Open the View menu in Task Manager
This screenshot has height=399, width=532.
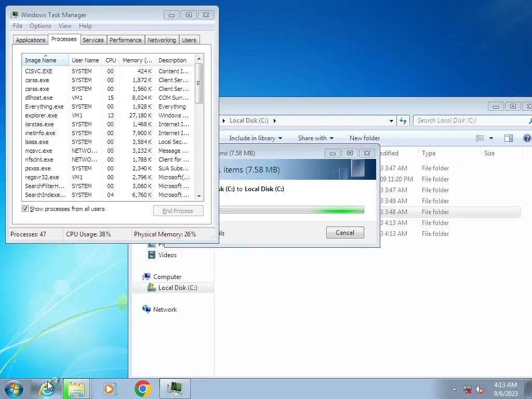click(65, 26)
